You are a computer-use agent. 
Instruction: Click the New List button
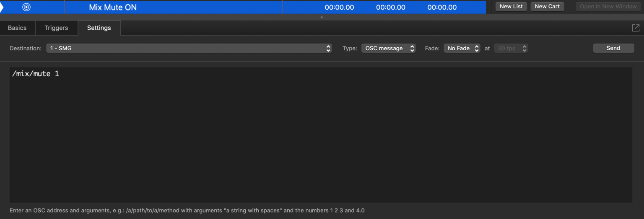[x=511, y=6]
